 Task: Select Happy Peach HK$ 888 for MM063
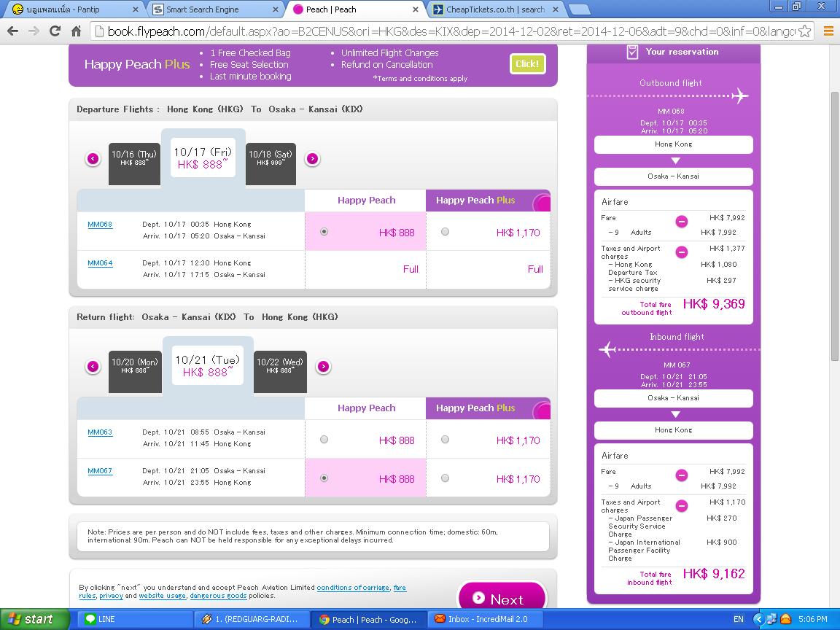pos(324,439)
